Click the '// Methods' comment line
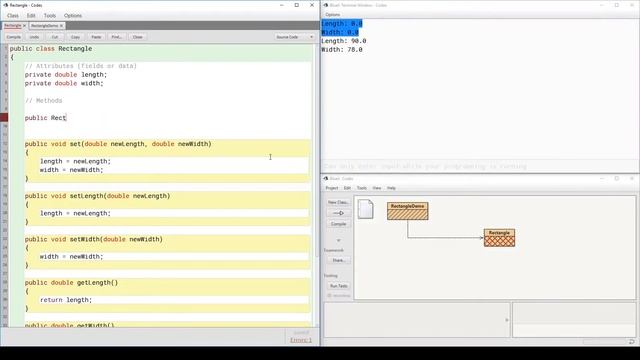640x360 pixels. coord(43,101)
